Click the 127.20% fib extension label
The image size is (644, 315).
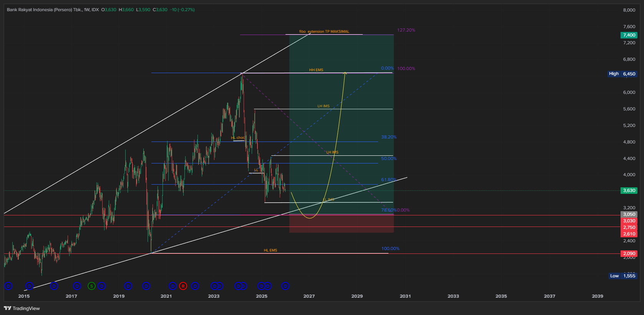(406, 30)
